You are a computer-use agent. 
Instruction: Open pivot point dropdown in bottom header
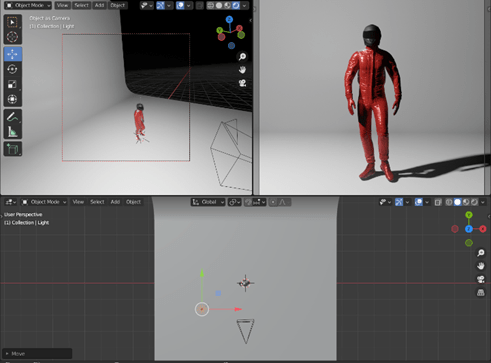[234, 202]
